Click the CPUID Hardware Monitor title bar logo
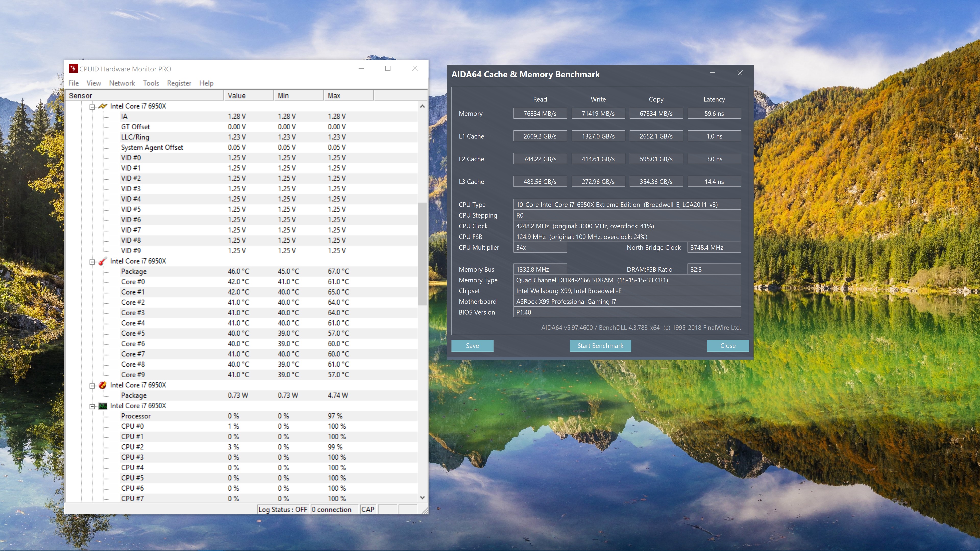Screen dimensions: 980x551 (x=73, y=69)
